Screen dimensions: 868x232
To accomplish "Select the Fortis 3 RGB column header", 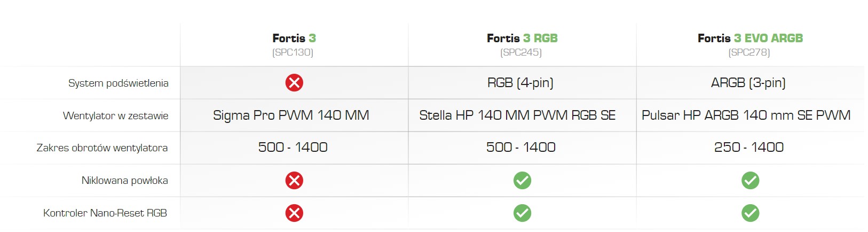I will coord(522,38).
